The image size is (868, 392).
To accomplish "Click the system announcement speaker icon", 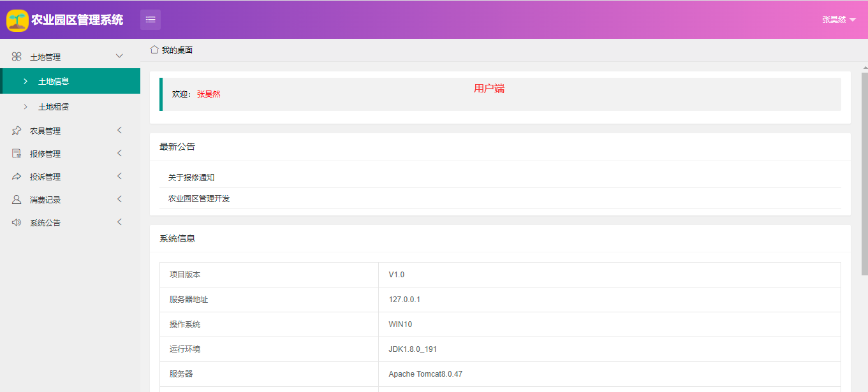I will point(17,222).
